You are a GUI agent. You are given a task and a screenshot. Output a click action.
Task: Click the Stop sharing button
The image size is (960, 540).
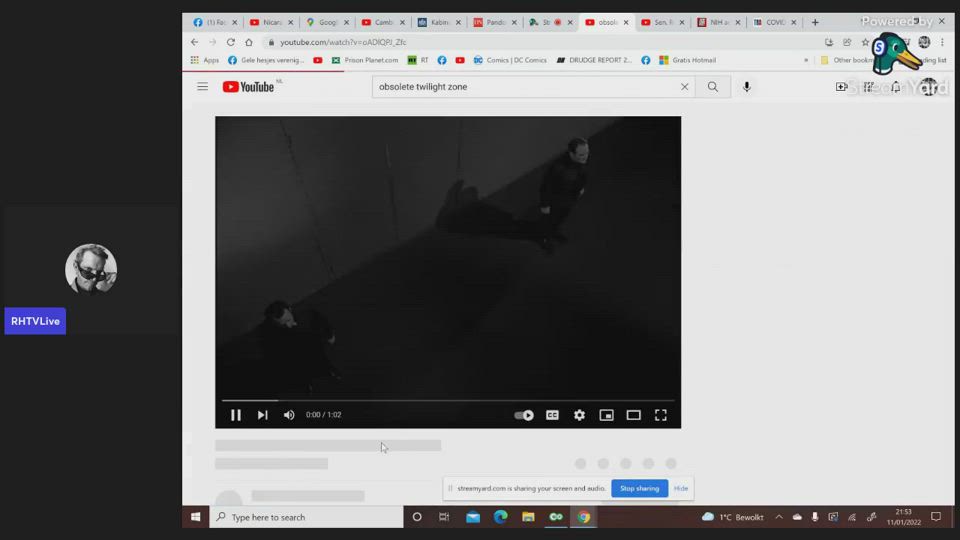coord(639,488)
